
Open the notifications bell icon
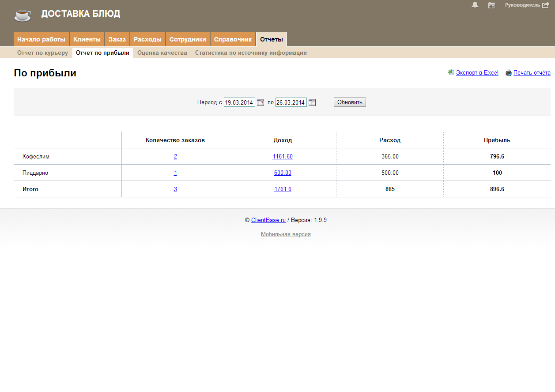475,5
